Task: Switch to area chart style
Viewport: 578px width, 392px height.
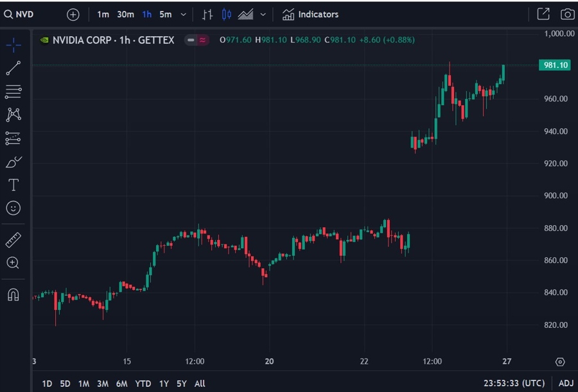Action: point(245,14)
